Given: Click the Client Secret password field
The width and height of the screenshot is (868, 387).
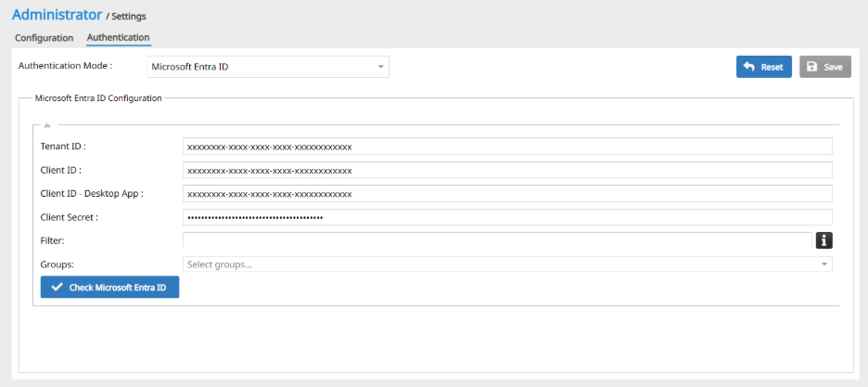Looking at the screenshot, I should click(507, 217).
